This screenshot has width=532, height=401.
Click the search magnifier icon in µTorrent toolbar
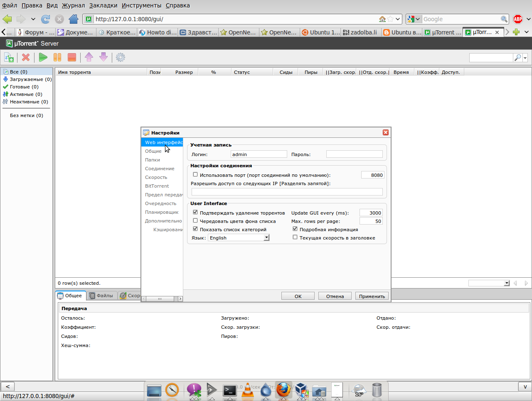click(x=517, y=58)
